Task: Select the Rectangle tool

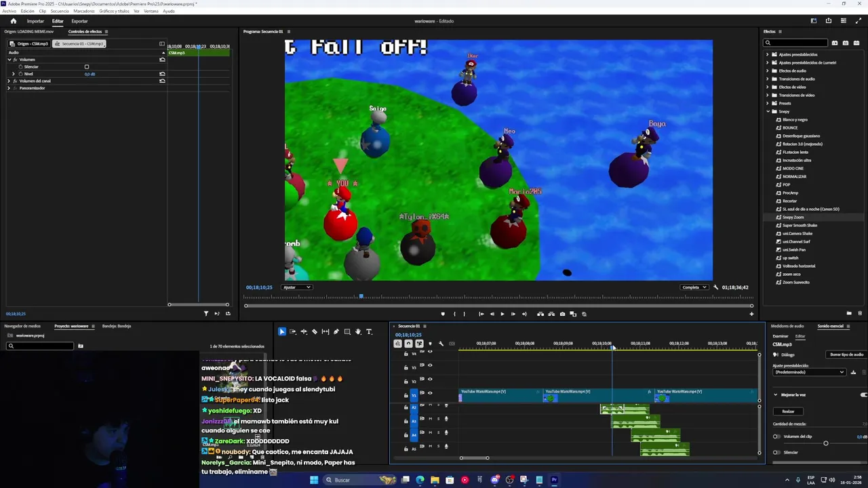Action: point(347,331)
